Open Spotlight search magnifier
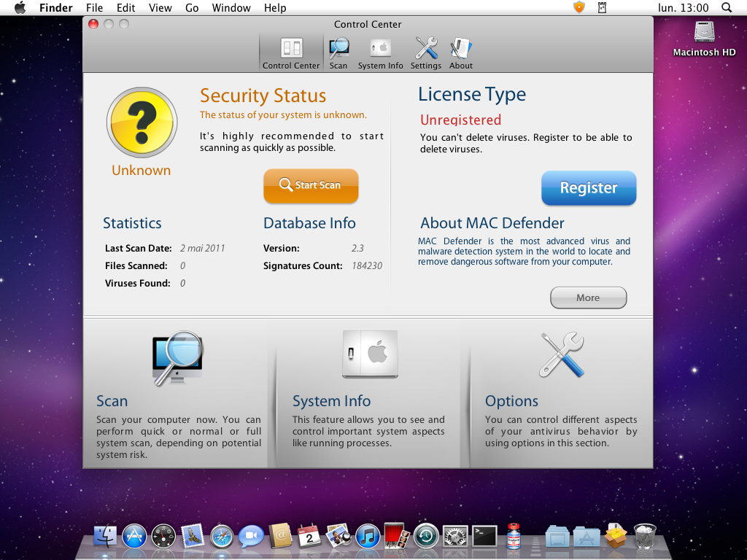Image resolution: width=747 pixels, height=560 pixels. (x=727, y=7)
